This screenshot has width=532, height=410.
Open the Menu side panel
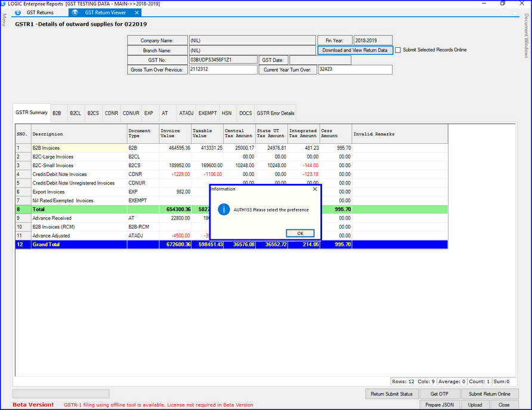[4, 20]
